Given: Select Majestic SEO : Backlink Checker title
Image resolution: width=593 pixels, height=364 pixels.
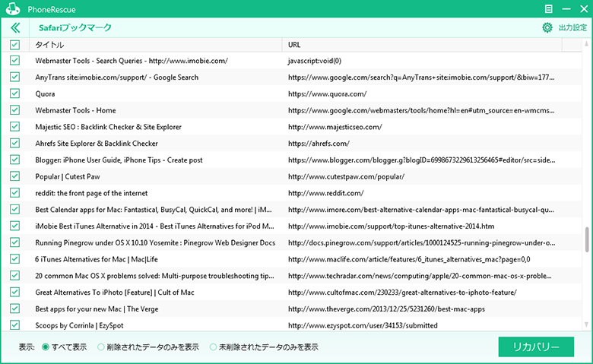Looking at the screenshot, I should 108,127.
